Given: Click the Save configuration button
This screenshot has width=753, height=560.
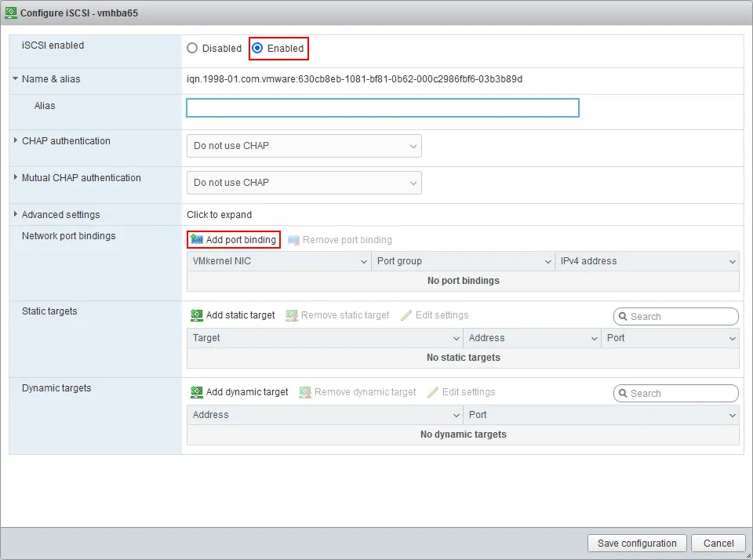Looking at the screenshot, I should (636, 543).
